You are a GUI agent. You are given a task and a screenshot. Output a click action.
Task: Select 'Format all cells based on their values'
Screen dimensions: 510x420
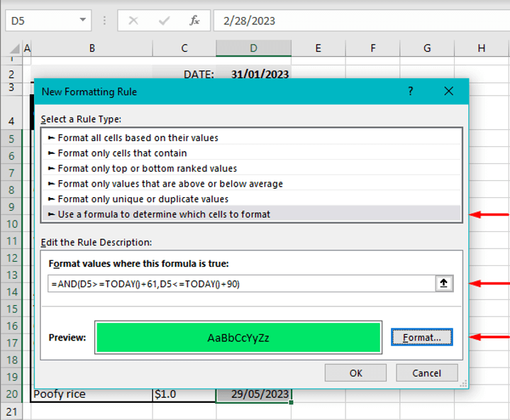[138, 138]
